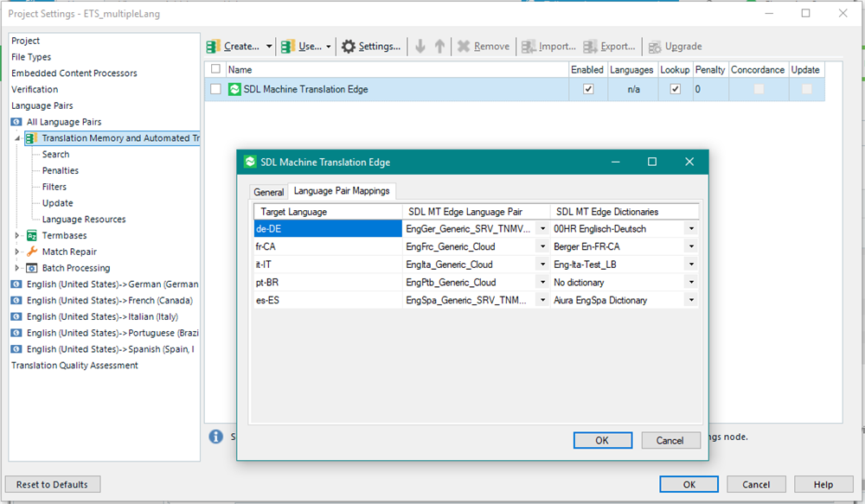Click the SDL MT Edge Dictionaries column header
The width and height of the screenshot is (865, 504).
[625, 212]
